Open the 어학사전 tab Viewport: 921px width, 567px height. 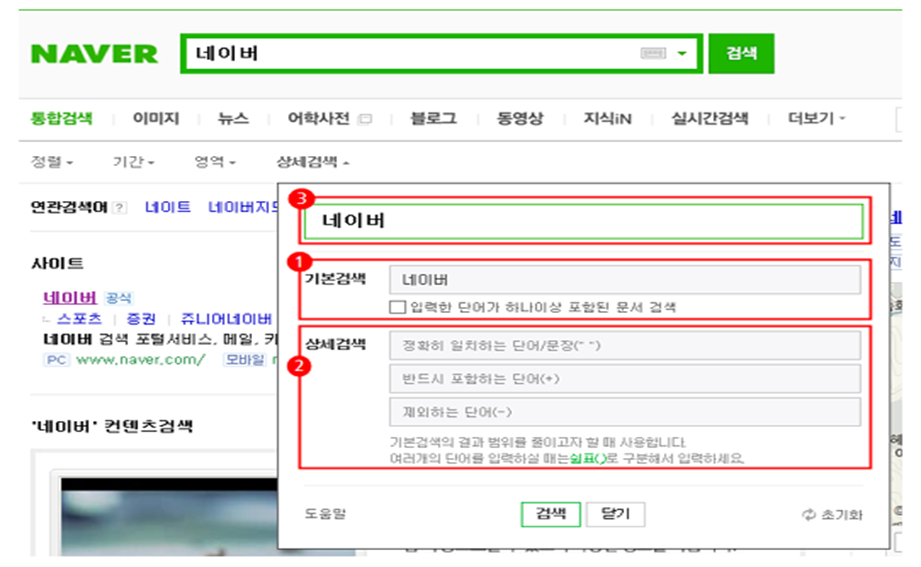pos(318,119)
